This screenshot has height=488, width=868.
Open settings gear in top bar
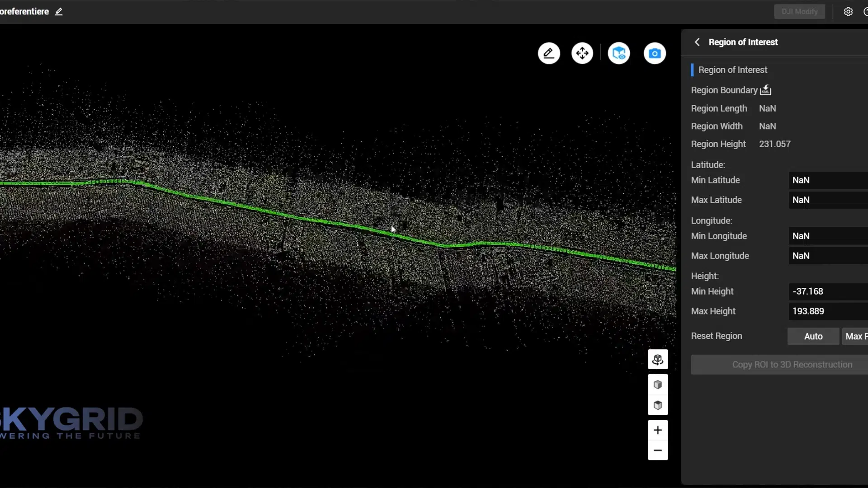coord(848,12)
